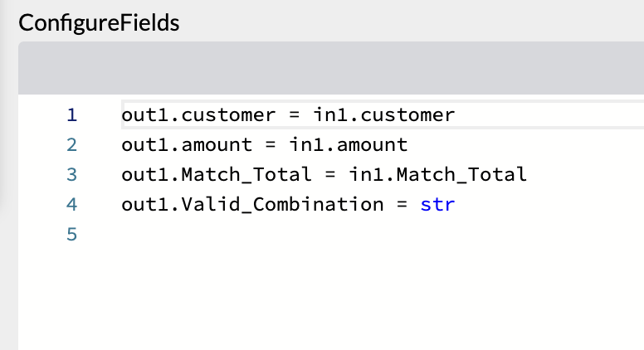The height and width of the screenshot is (350, 644).
Task: Click the blue str keyword
Action: click(437, 204)
